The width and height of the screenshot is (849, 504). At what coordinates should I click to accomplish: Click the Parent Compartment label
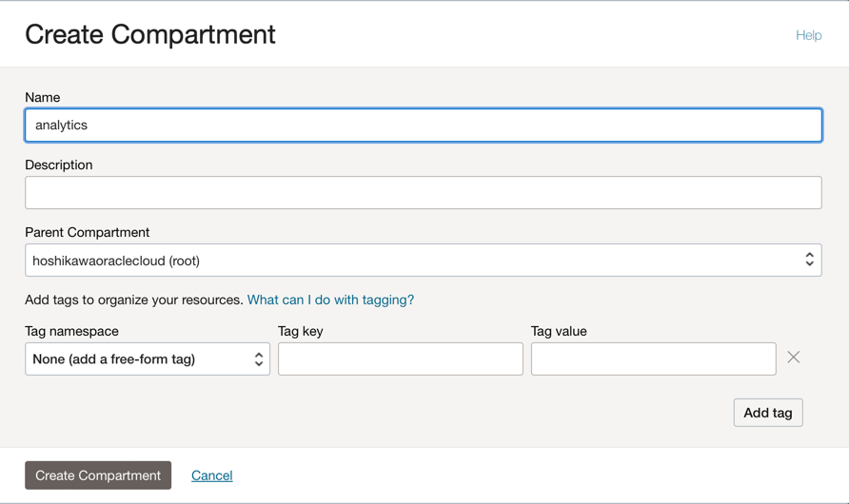(88, 232)
